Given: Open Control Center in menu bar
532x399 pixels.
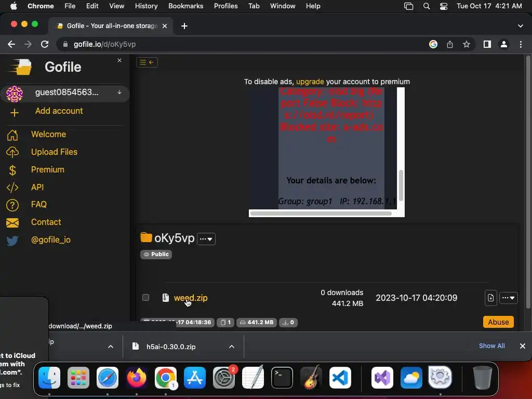Looking at the screenshot, I should click(x=444, y=6).
